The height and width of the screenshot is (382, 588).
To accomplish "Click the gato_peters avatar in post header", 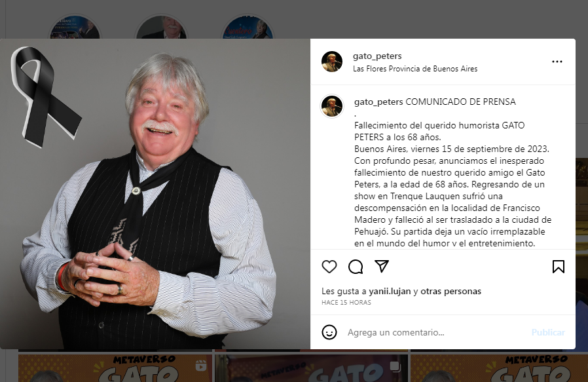I will point(332,62).
